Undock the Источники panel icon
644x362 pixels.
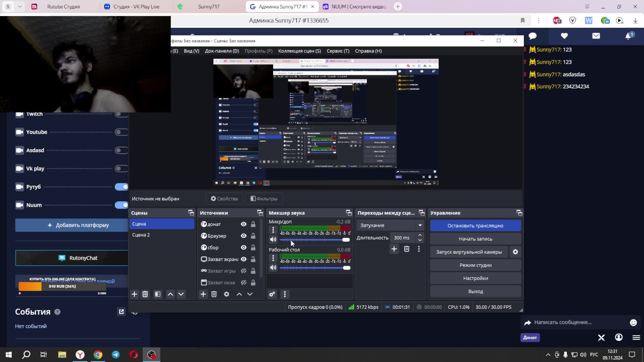[260, 213]
